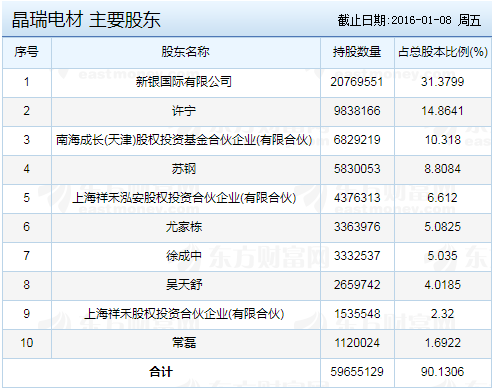
Task: Select shareholder 苏钢
Action: point(184,169)
